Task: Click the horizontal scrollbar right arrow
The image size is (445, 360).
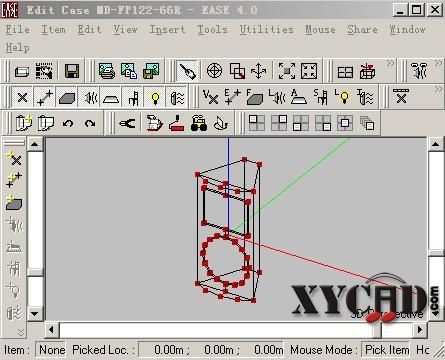Action: pyautogui.click(x=420, y=330)
